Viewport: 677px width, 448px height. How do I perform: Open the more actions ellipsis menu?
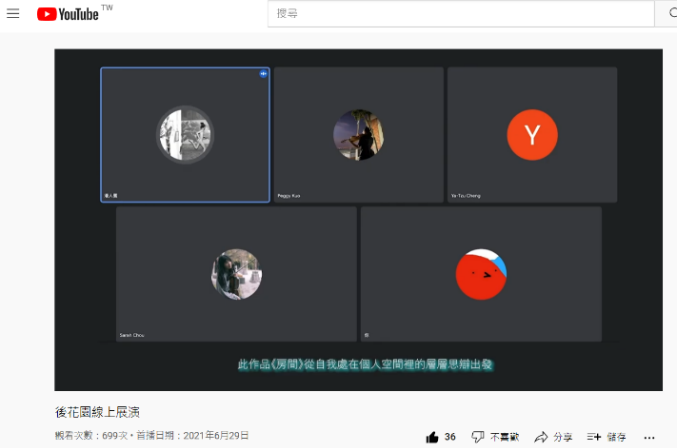pyautogui.click(x=649, y=437)
